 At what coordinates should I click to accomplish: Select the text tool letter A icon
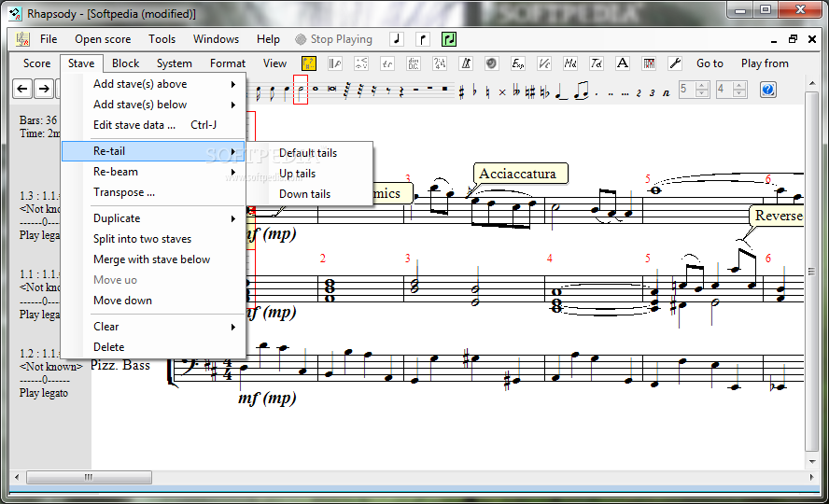point(623,63)
